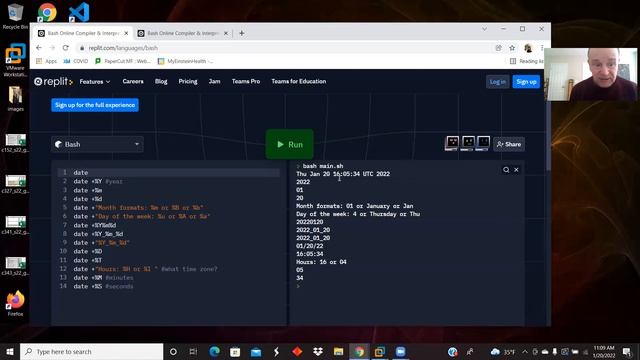The height and width of the screenshot is (360, 640).
Task: Click the browser back arrow
Action: pos(39,48)
